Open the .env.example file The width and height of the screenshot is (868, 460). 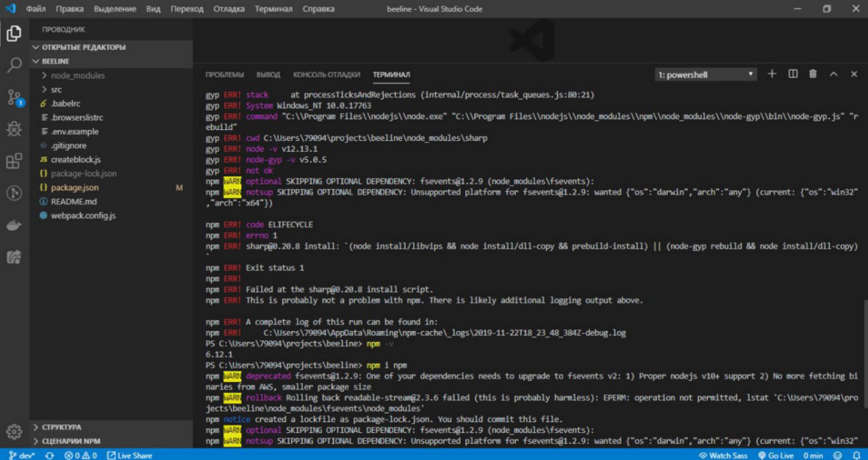tap(112, 131)
